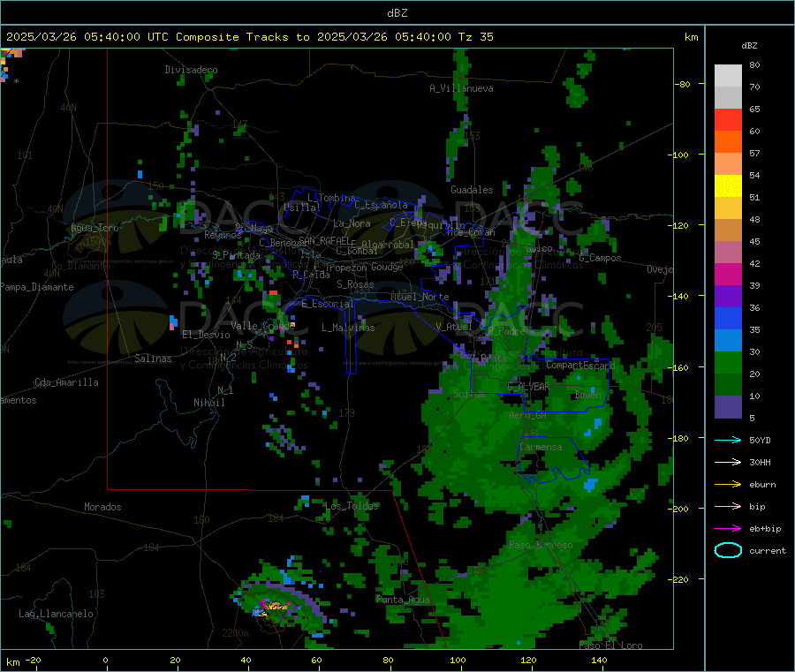Click the Carmensa place label
The image size is (795, 672).
tap(541, 447)
